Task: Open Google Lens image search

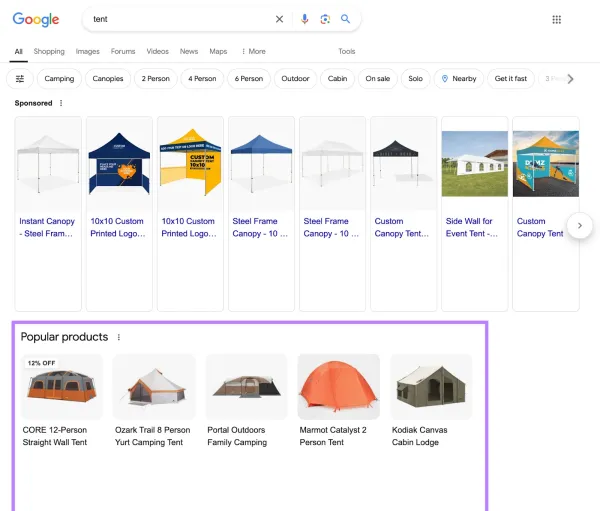Action: [325, 19]
